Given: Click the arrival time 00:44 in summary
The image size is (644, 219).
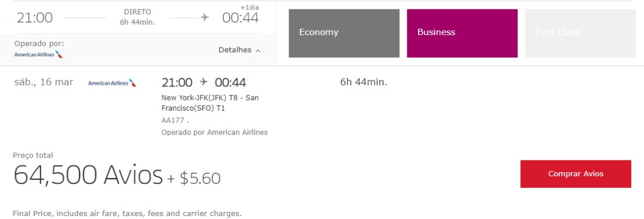Looking at the screenshot, I should click(x=240, y=18).
